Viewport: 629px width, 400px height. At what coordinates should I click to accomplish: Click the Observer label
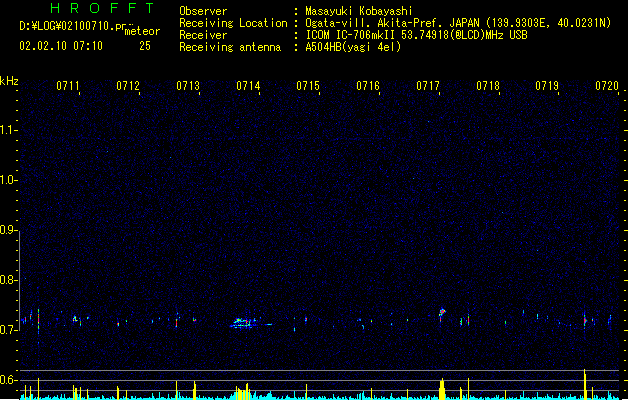(x=203, y=11)
